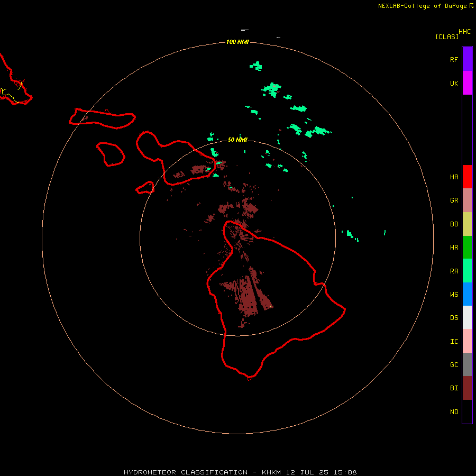Click the UK magenta legend swatch
The width and height of the screenshot is (476, 476).
pos(467,83)
